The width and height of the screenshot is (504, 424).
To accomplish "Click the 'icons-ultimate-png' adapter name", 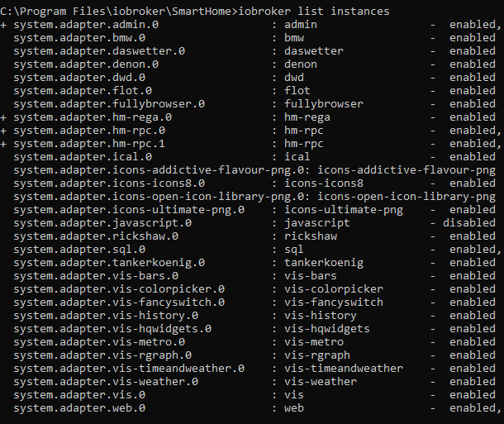I will tap(343, 210).
